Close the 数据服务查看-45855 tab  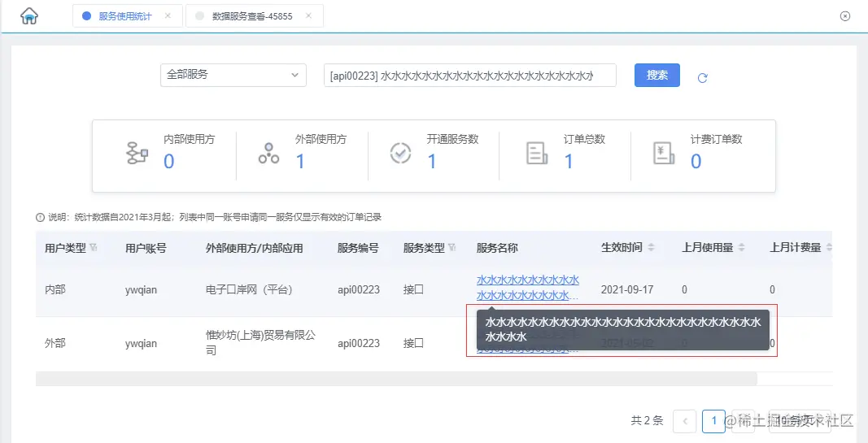tap(308, 15)
